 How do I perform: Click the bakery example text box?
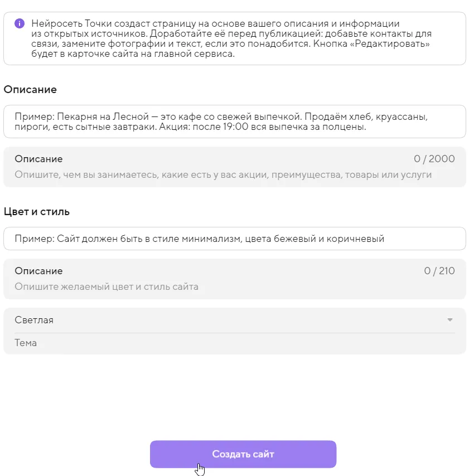pyautogui.click(x=234, y=122)
